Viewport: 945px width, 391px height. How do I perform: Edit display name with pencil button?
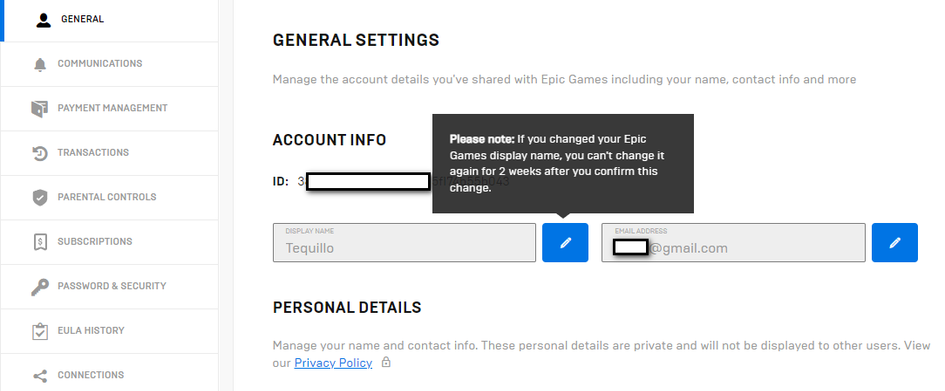click(x=565, y=243)
